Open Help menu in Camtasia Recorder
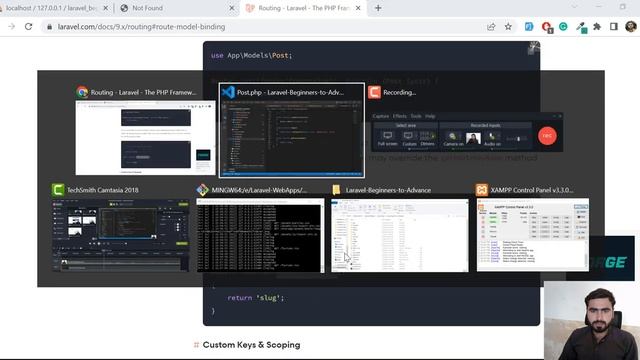 click(430, 116)
